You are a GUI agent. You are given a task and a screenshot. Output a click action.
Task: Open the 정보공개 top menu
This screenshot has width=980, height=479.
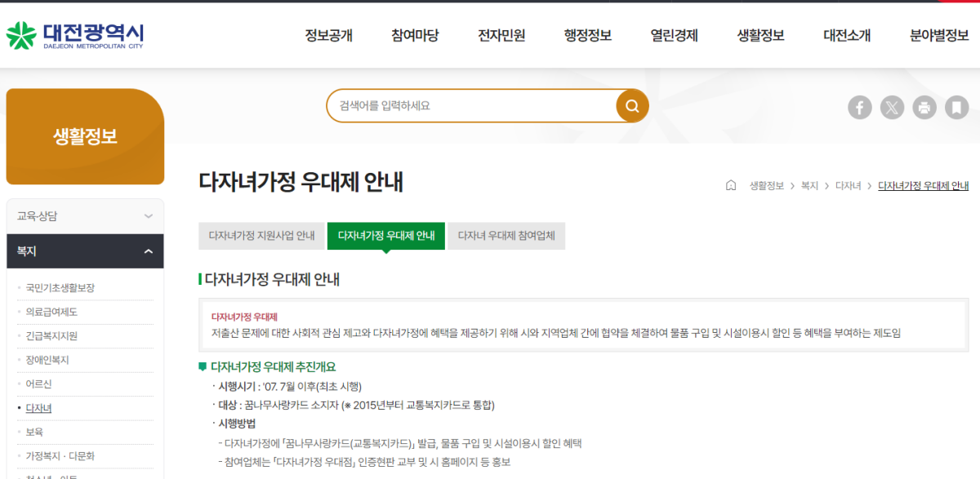coord(327,35)
